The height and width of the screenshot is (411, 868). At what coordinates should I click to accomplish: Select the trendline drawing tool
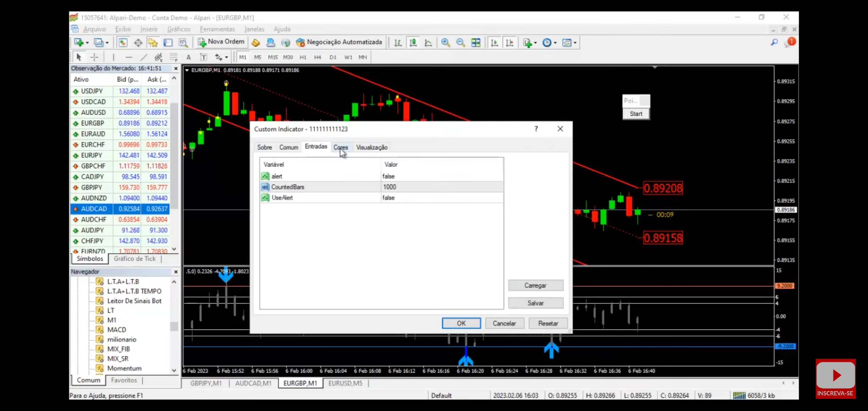coord(144,57)
